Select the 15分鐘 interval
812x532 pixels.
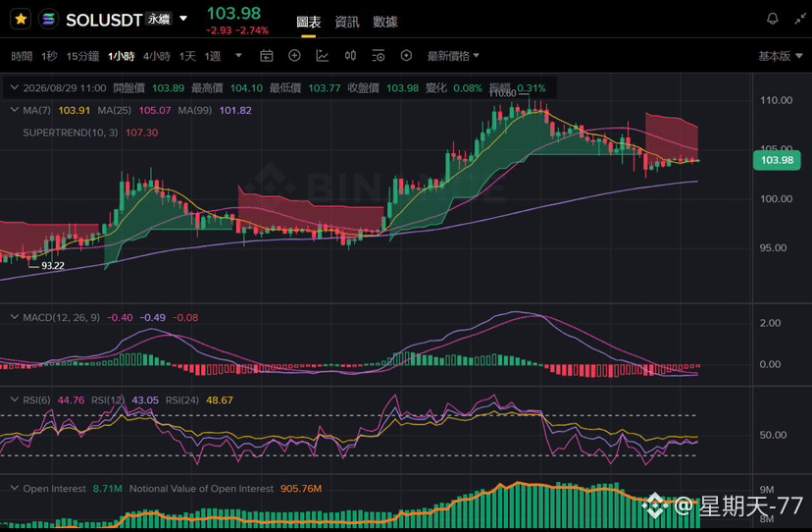click(x=82, y=56)
